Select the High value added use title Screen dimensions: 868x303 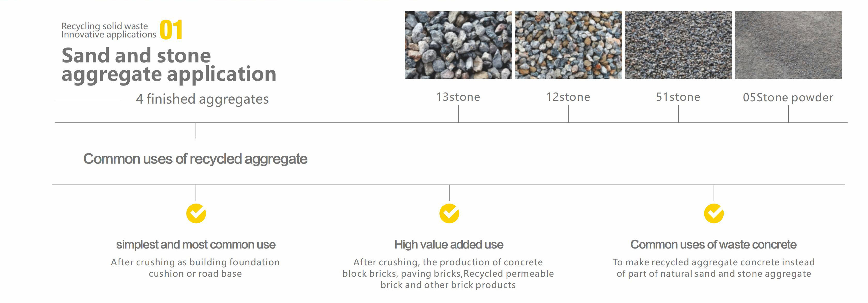pyautogui.click(x=449, y=244)
